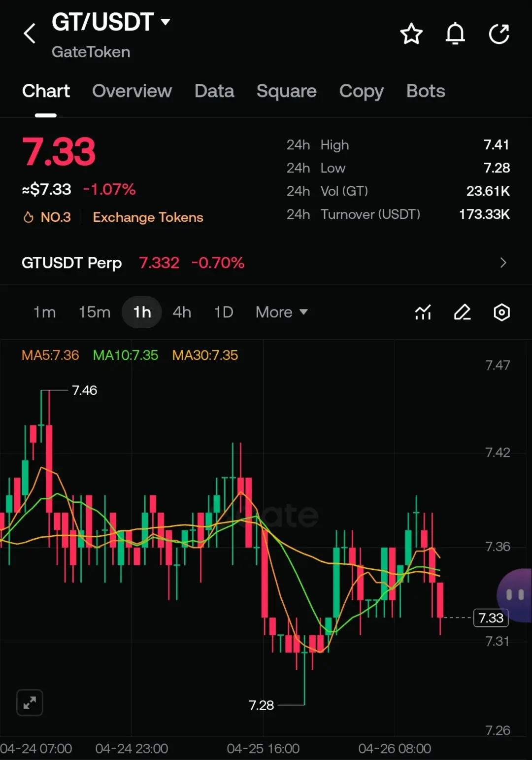
Task: Tap the MA10:7.35 indicator label
Action: coord(126,355)
